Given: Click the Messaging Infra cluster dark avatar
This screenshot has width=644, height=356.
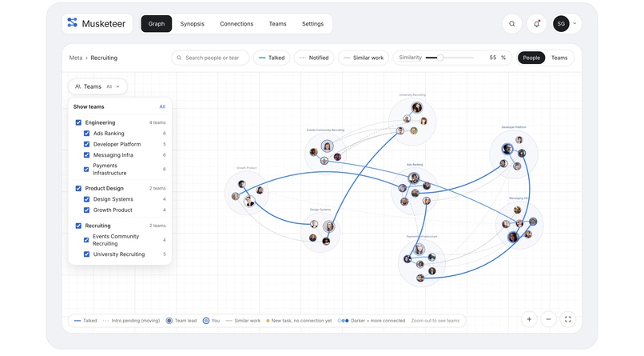Looking at the screenshot, I should click(x=513, y=236).
